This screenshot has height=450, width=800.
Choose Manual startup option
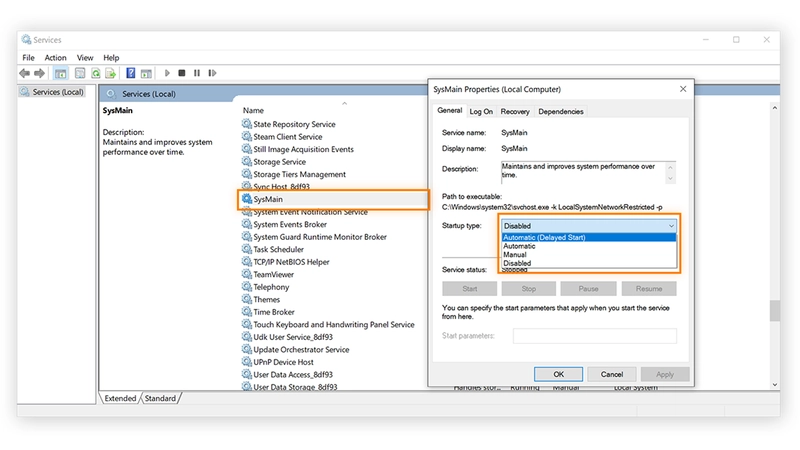(x=589, y=255)
